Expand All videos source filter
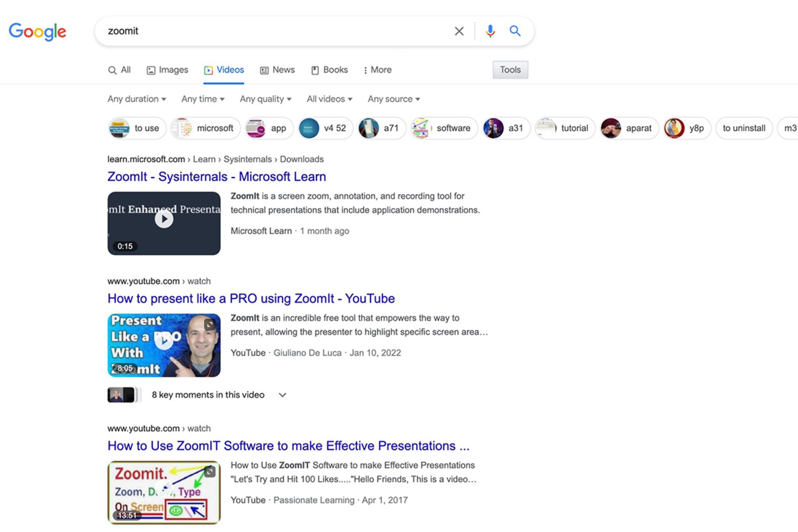 click(329, 99)
